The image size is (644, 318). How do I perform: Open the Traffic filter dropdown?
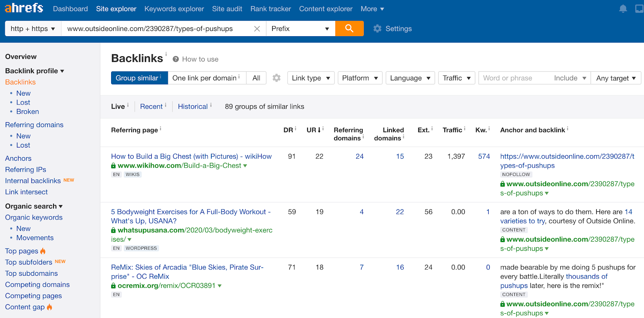456,78
